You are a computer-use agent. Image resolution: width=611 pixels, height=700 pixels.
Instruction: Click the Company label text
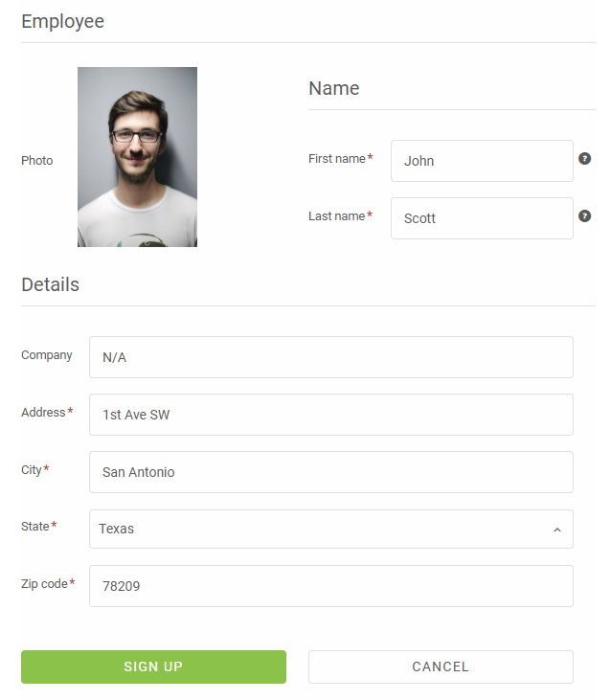(47, 355)
